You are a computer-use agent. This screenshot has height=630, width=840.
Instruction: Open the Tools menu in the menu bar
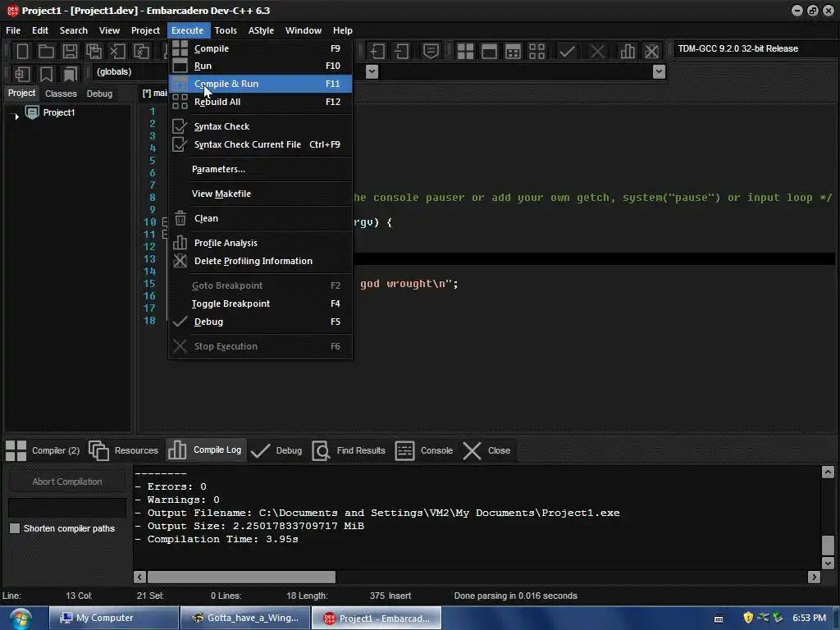tap(226, 30)
